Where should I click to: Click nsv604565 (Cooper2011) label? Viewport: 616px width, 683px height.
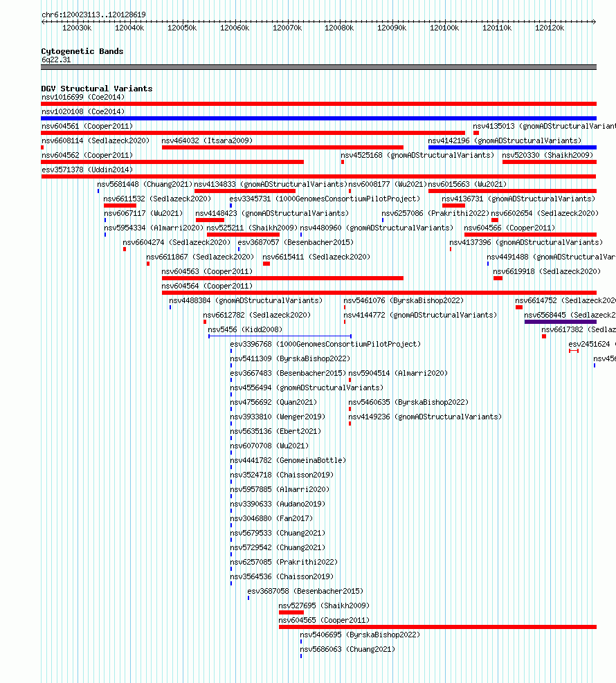[x=324, y=620]
